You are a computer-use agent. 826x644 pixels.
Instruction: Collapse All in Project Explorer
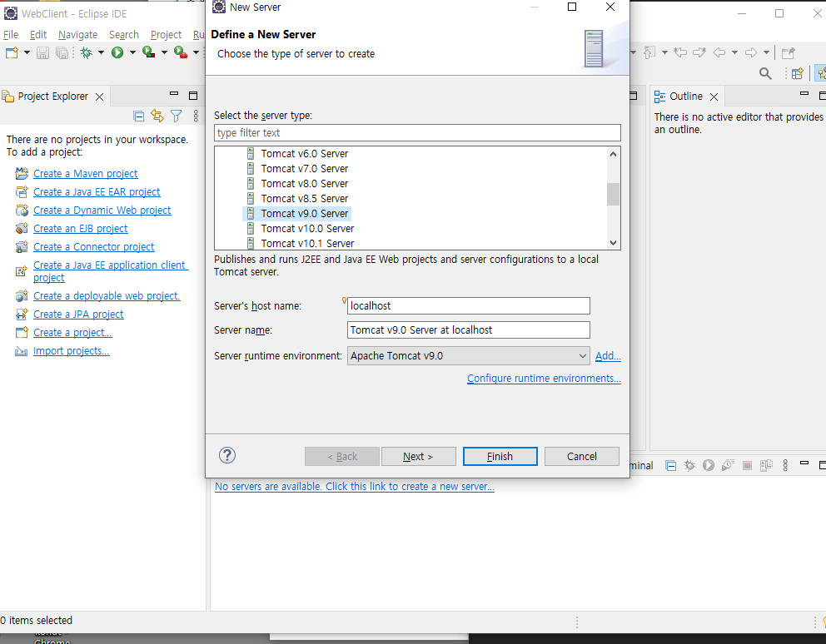pyautogui.click(x=139, y=116)
